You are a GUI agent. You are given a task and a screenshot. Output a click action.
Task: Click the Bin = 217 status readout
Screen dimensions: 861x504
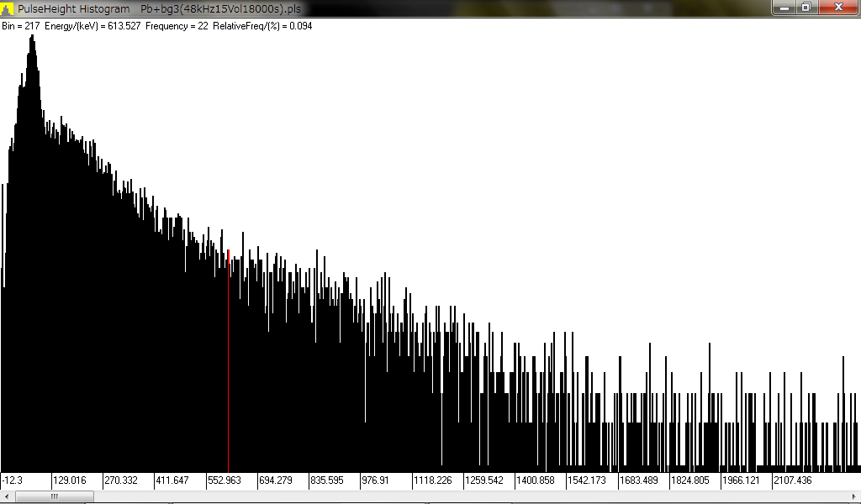(x=21, y=26)
